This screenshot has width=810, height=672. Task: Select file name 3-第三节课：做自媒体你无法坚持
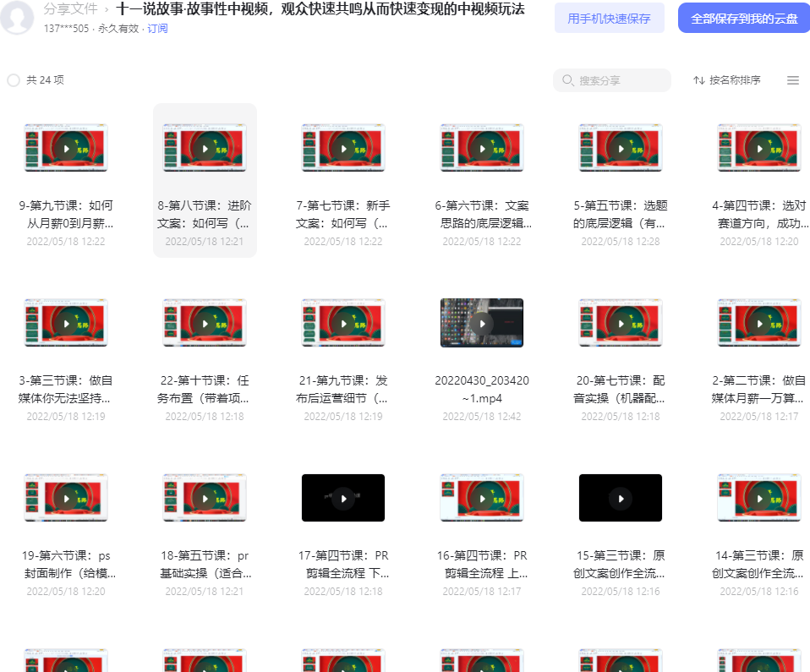[66, 390]
